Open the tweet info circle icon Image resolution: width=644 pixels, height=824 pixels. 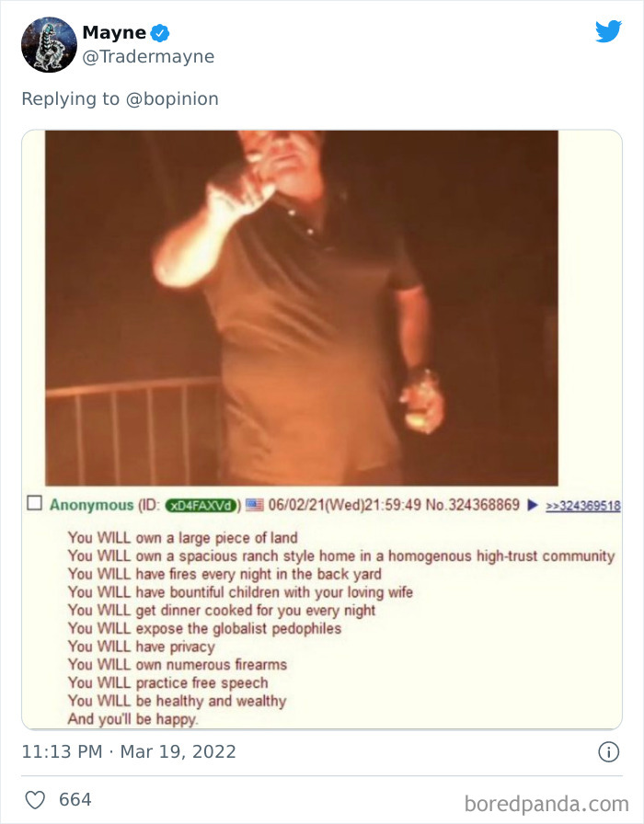click(x=608, y=751)
